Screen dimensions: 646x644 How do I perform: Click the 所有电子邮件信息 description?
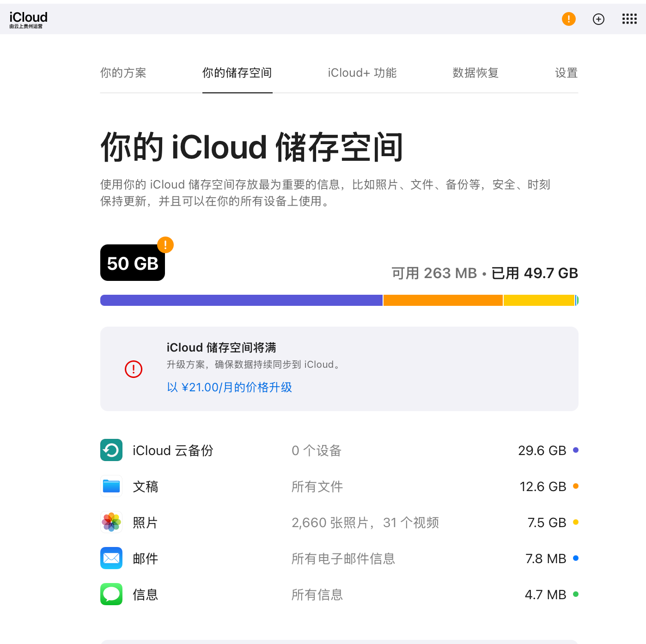pyautogui.click(x=343, y=559)
